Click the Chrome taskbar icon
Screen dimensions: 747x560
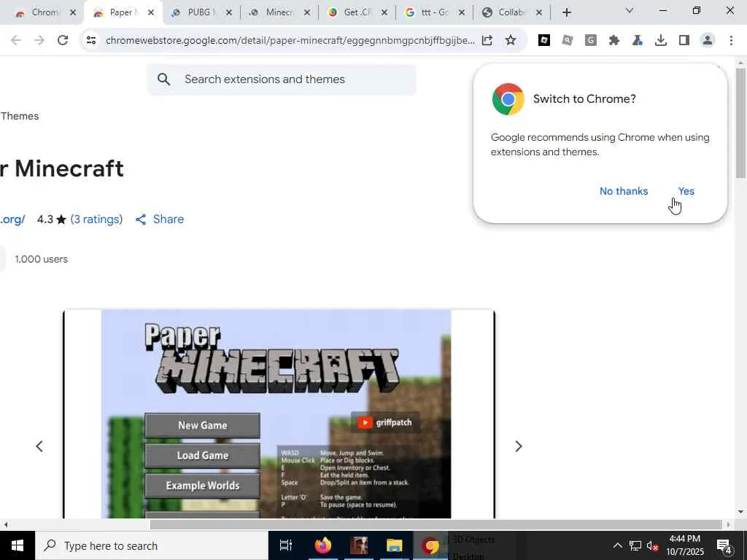(x=430, y=545)
